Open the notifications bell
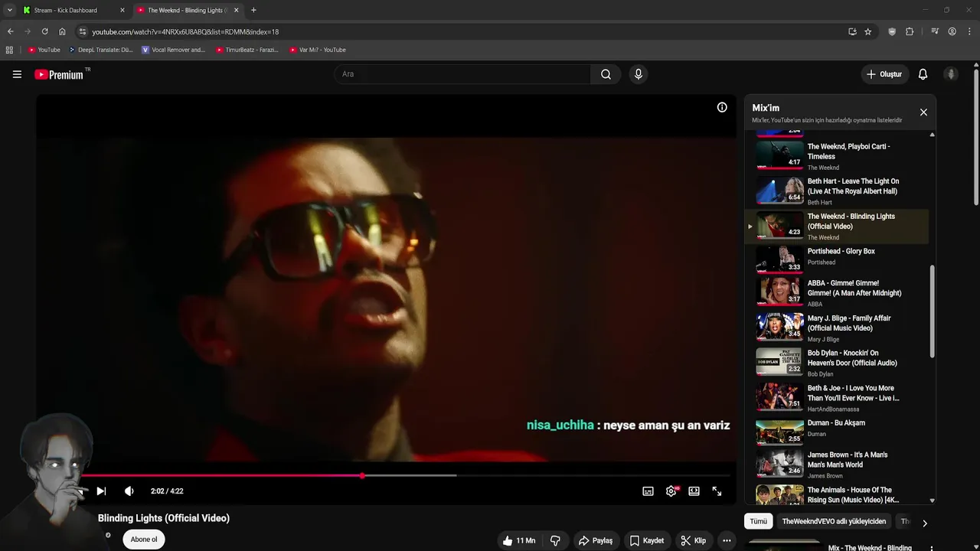 click(923, 74)
